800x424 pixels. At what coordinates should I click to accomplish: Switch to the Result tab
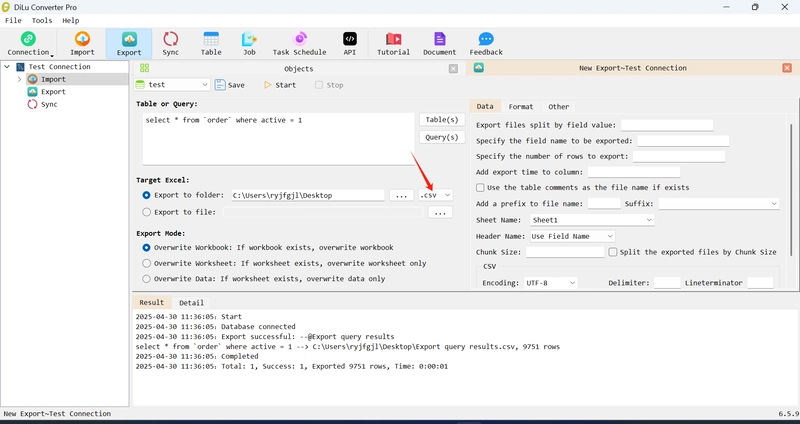[x=152, y=302]
